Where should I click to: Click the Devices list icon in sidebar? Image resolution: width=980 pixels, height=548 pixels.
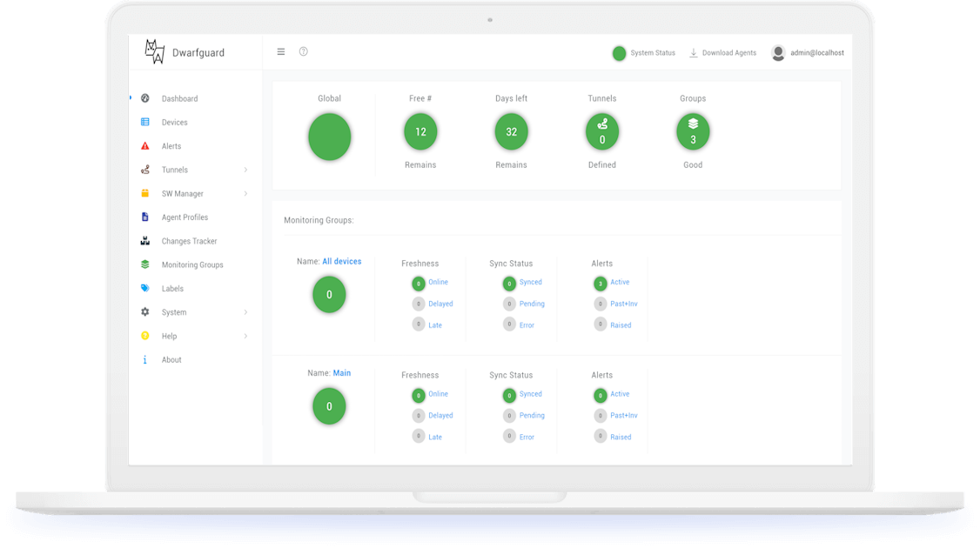tap(145, 123)
